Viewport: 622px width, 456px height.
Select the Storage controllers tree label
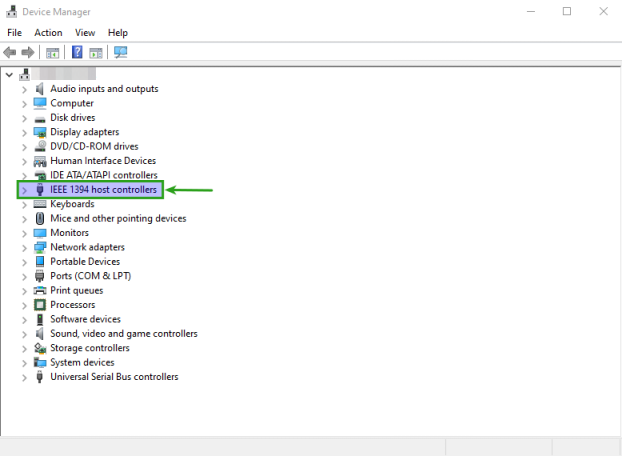(x=90, y=348)
